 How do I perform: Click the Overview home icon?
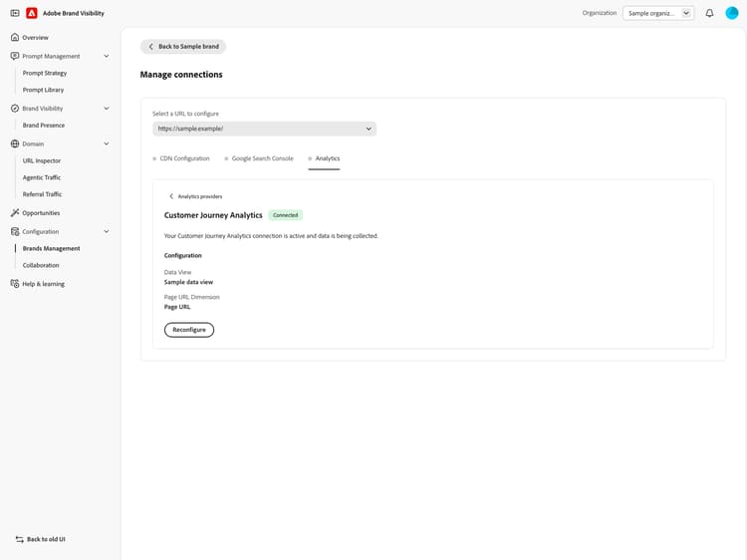(15, 37)
